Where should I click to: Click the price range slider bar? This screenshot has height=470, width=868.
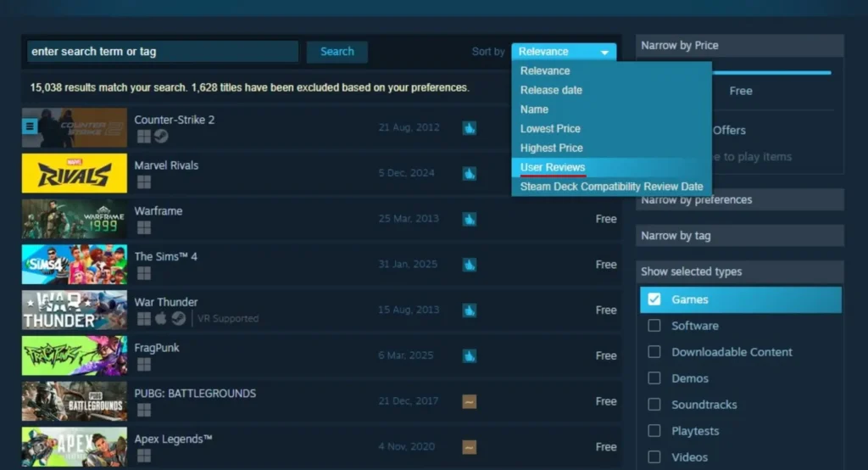771,73
